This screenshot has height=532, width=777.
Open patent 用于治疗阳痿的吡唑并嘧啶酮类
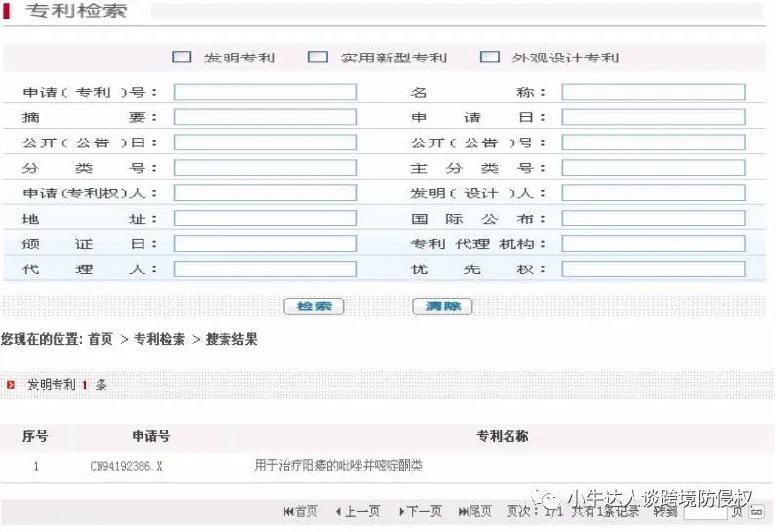click(x=338, y=465)
